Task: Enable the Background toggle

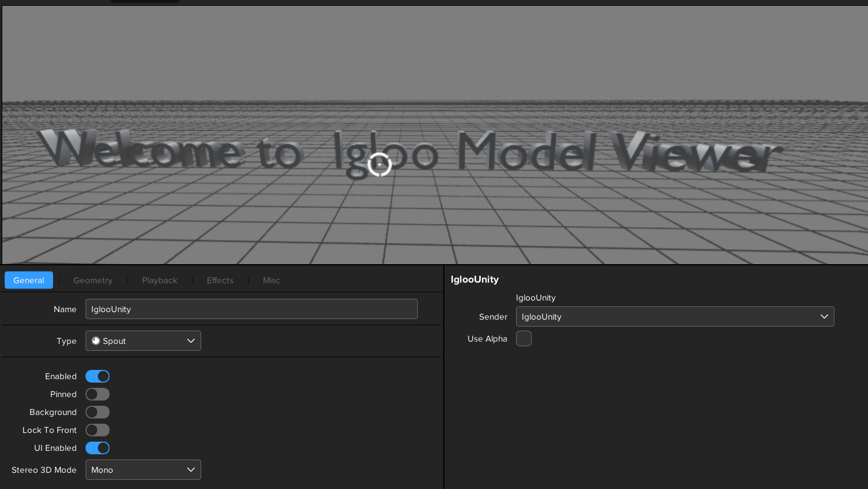Action: tap(98, 412)
